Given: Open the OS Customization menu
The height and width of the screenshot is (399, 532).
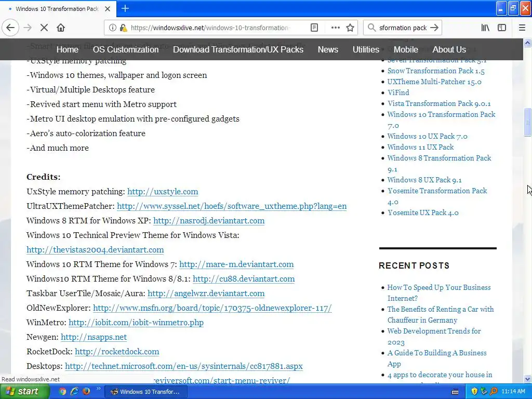Looking at the screenshot, I should point(126,49).
